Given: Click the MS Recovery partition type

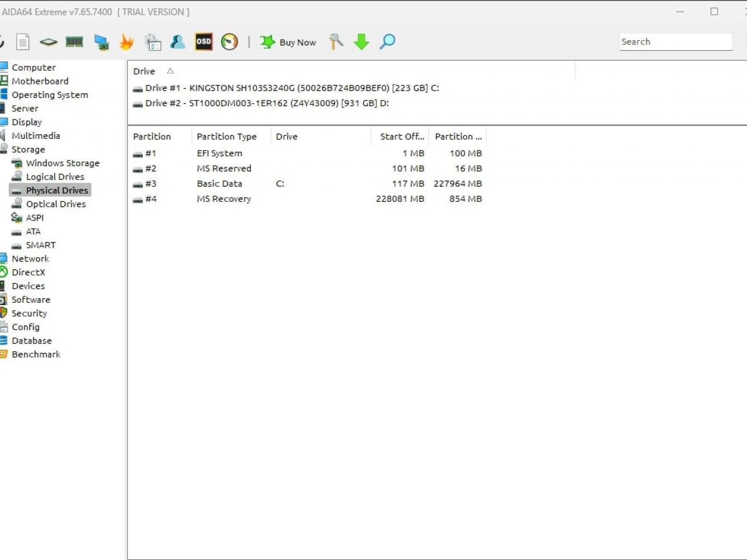Looking at the screenshot, I should coord(224,199).
